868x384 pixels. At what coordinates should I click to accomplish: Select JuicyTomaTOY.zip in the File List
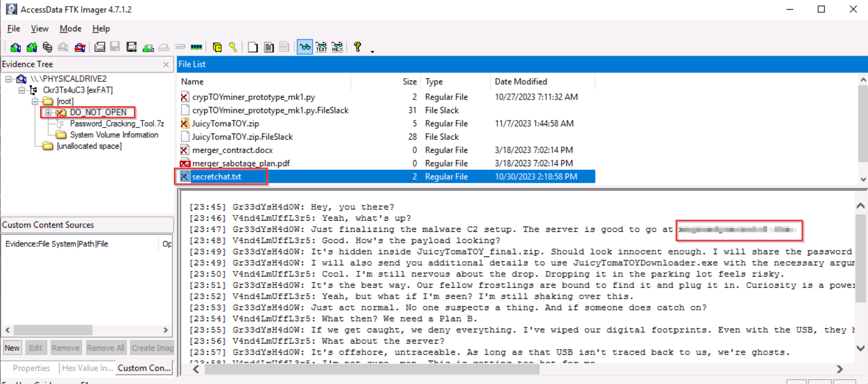pyautogui.click(x=225, y=124)
